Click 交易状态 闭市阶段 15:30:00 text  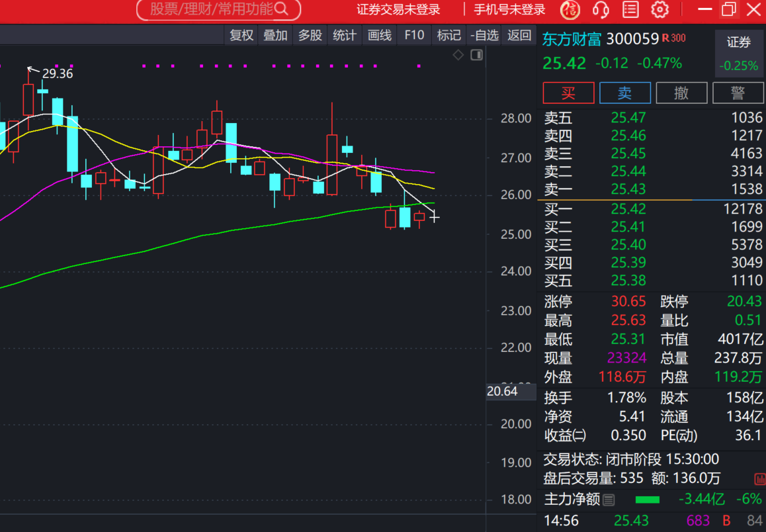click(630, 460)
